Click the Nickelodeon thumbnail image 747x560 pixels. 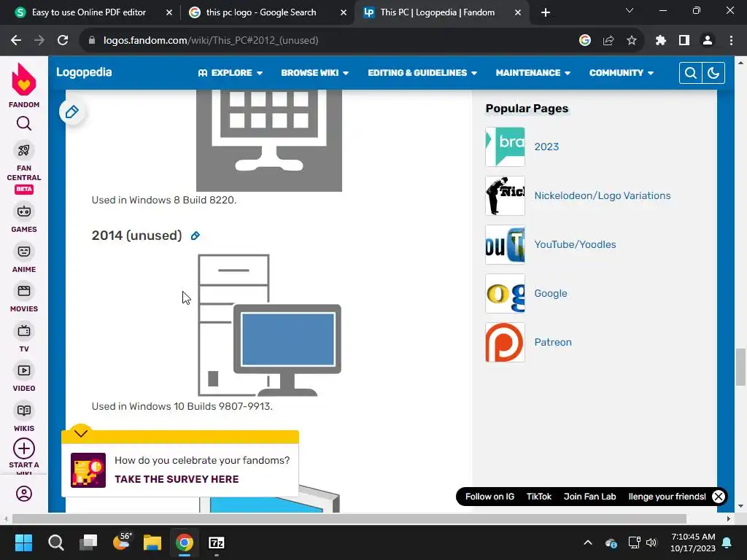click(x=505, y=195)
